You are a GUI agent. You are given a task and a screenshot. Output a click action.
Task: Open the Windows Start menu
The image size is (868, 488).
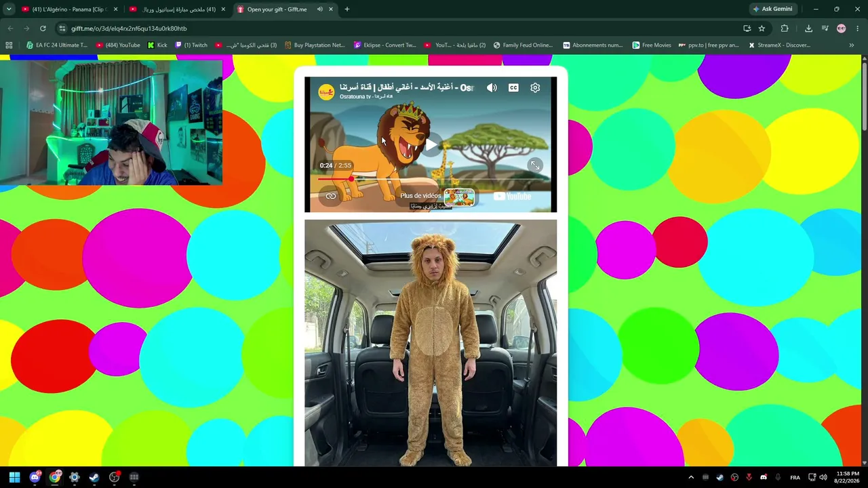coord(14,477)
